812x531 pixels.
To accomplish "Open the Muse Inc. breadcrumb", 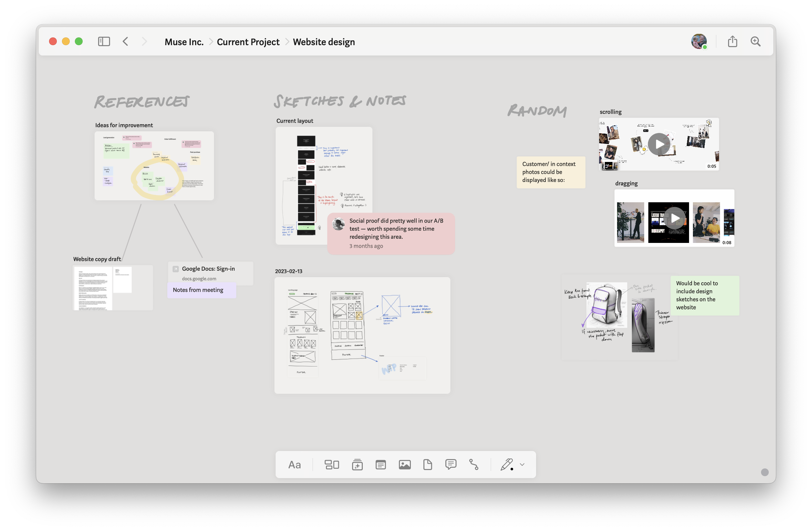I will tap(184, 42).
